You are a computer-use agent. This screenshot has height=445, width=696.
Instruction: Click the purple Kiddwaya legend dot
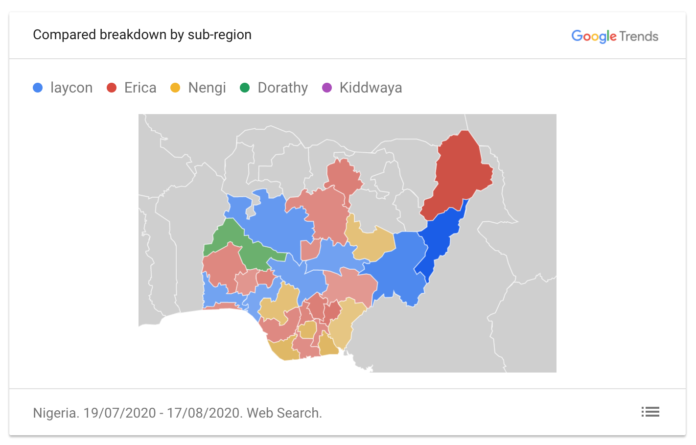coord(327,88)
